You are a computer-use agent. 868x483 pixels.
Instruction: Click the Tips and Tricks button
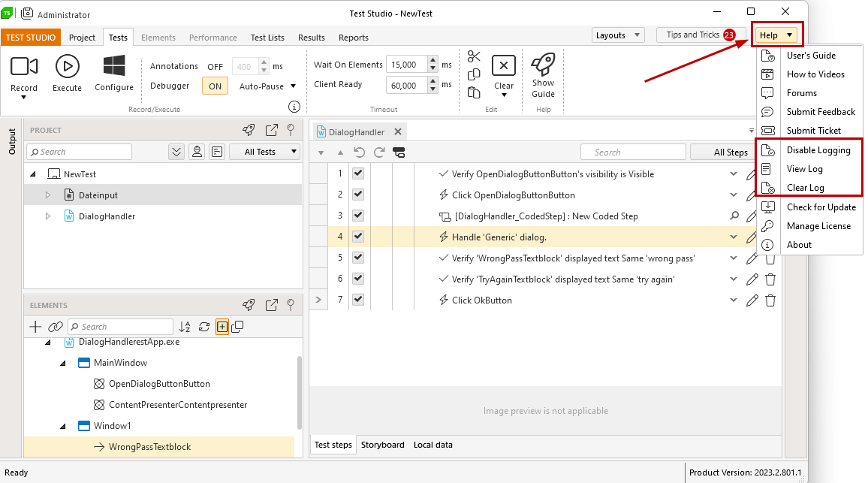coord(701,35)
